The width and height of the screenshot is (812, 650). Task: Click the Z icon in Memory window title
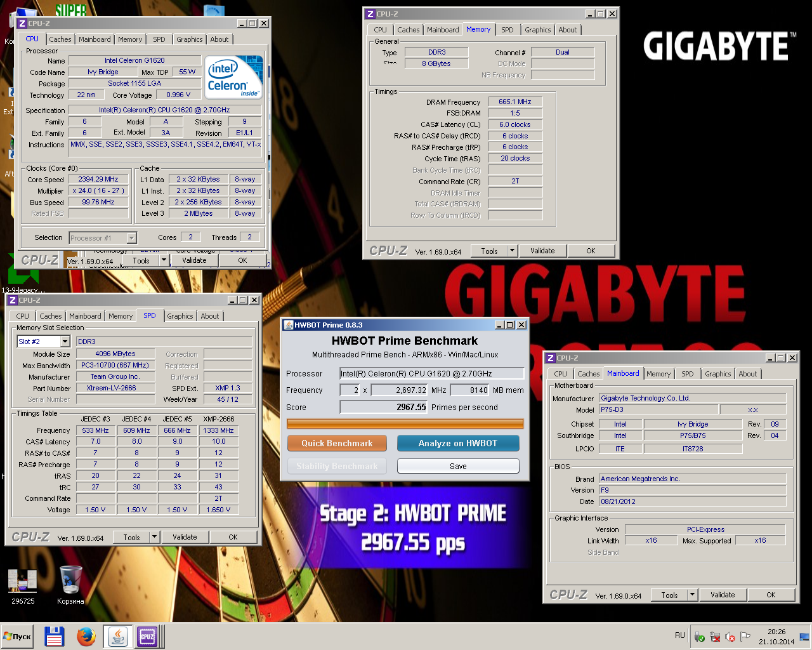click(370, 13)
